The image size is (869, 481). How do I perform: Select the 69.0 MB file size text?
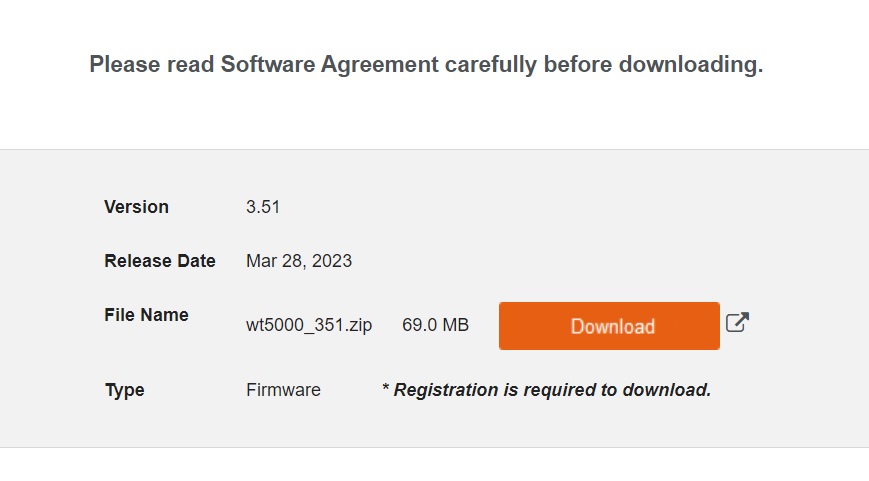tap(435, 325)
